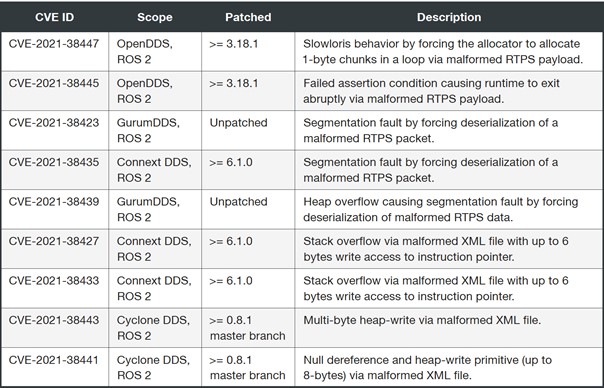Viewport: 604px width, 388px height.
Task: Click the CVE-2021-38435 identifier
Action: click(54, 162)
